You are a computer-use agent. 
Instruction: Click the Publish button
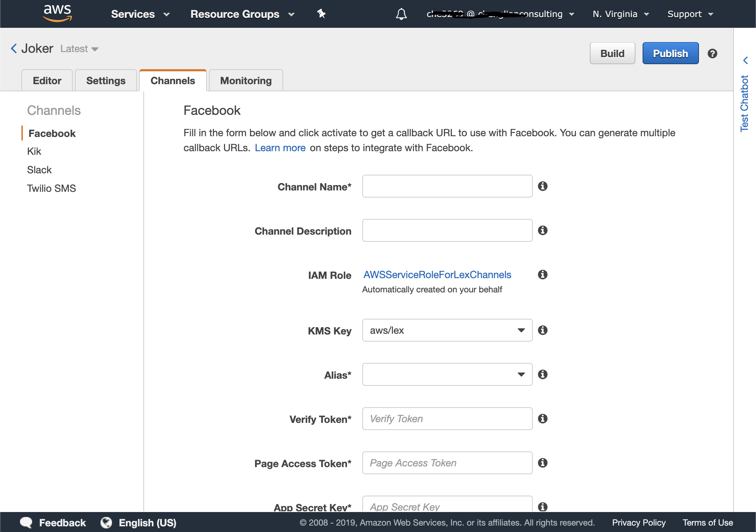click(670, 53)
